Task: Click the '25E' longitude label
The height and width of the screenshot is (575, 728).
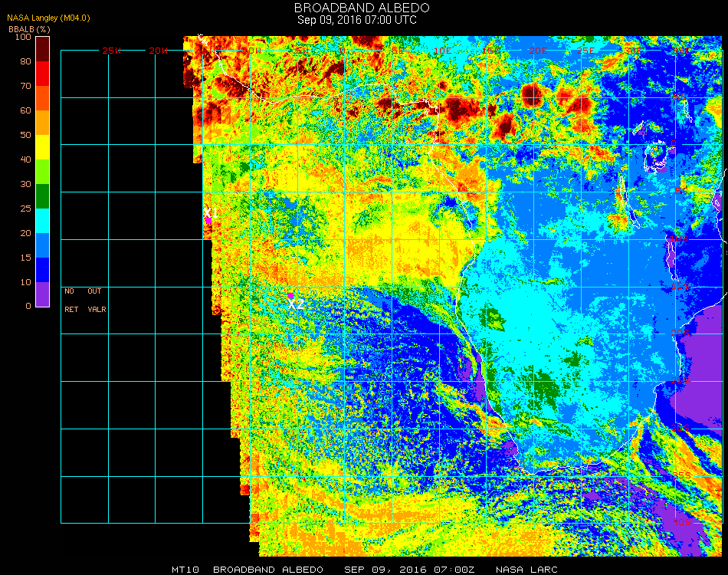Action: tap(585, 51)
